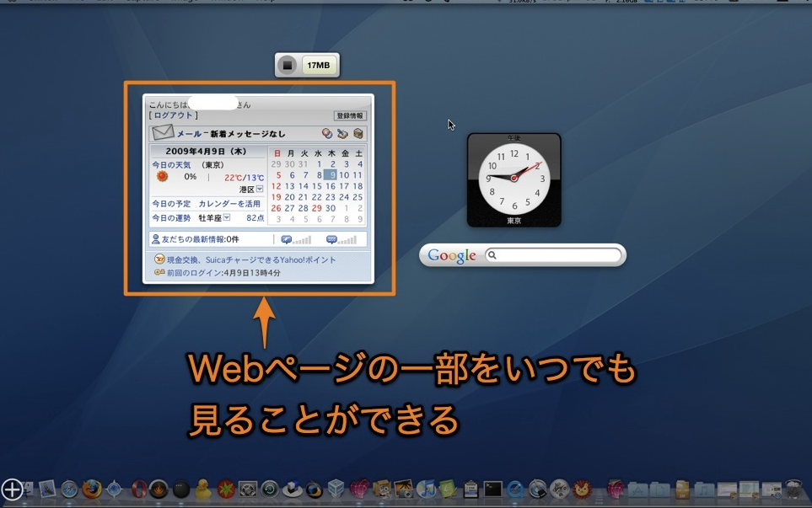The width and height of the screenshot is (812, 508).
Task: Click the brown box icon in mail row
Action: [x=358, y=133]
